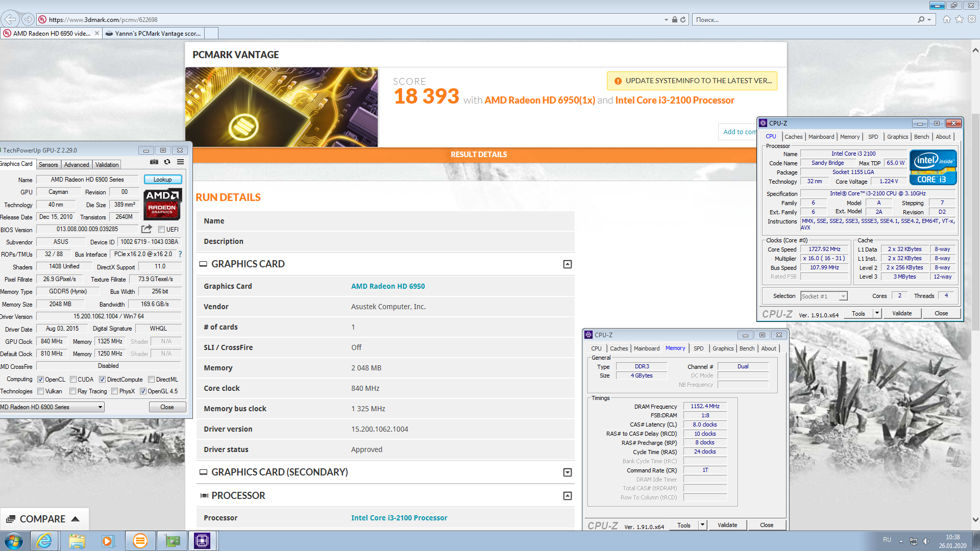Click the bus interface question mark icon
The height and width of the screenshot is (551, 980).
coord(180,254)
